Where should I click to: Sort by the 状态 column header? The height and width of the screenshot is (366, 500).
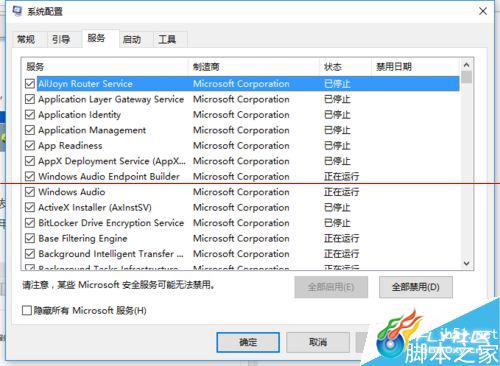(x=345, y=67)
